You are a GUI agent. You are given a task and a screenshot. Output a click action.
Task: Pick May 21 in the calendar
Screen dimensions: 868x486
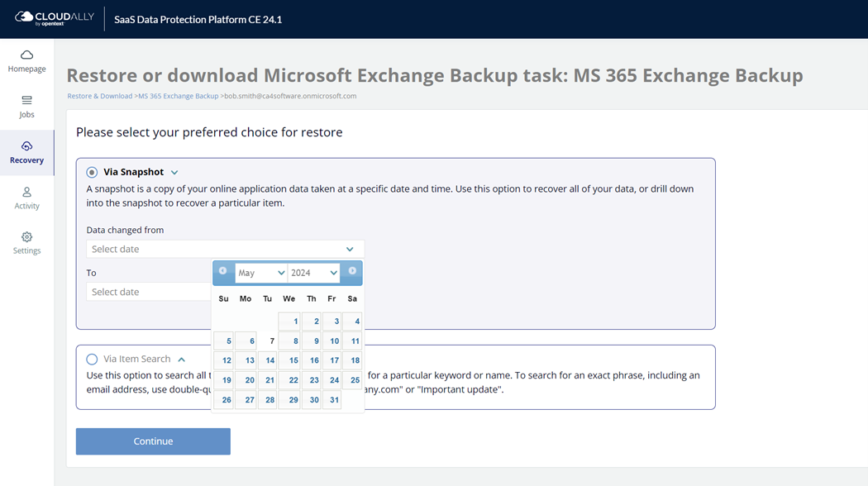coord(267,380)
